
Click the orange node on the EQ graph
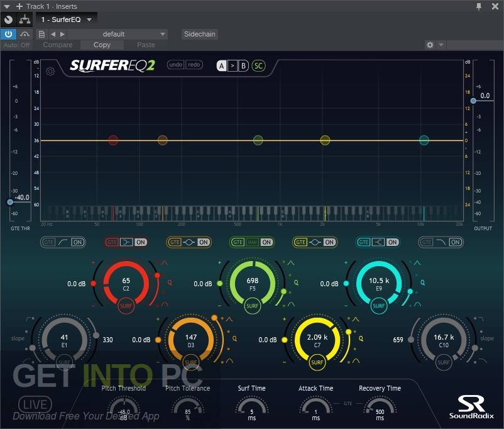[x=163, y=140]
